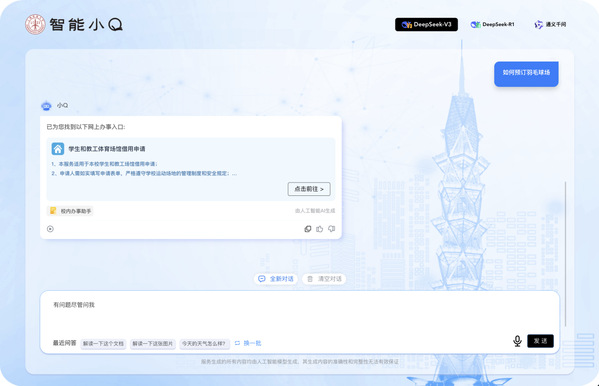Click the home icon on service card

coord(58,149)
